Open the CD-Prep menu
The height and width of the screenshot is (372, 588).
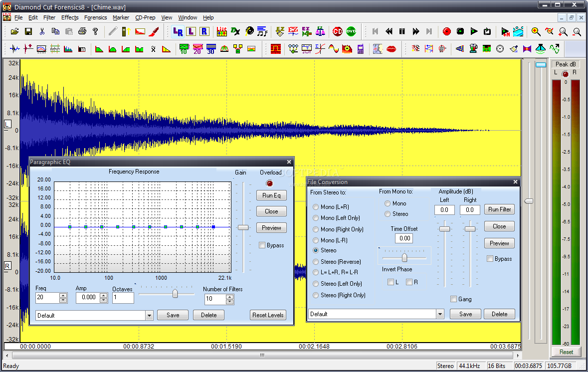(x=145, y=17)
